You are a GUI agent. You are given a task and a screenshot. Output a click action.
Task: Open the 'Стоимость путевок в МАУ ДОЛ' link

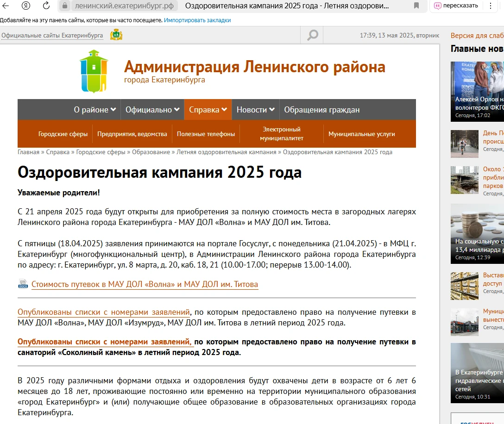[145, 284]
